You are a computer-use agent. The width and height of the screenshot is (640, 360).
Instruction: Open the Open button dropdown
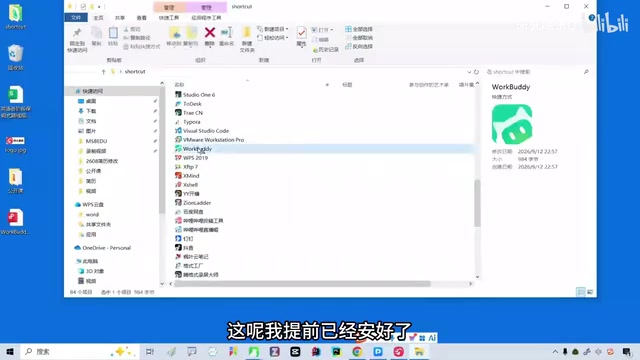(x=332, y=29)
